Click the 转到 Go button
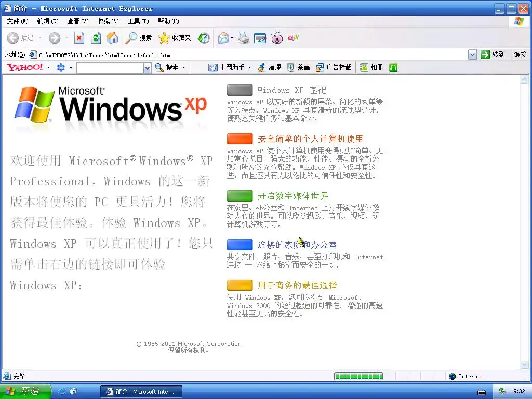This screenshot has width=532, height=399. coord(493,54)
